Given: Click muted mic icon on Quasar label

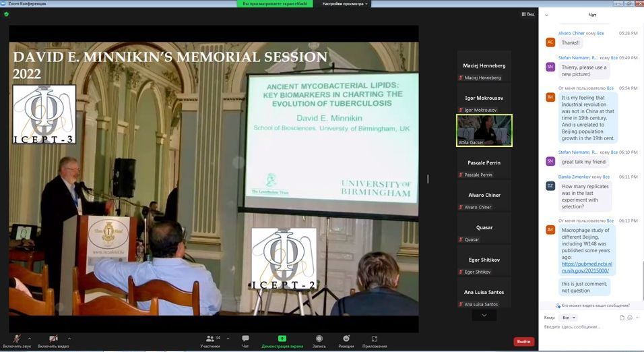Looking at the screenshot, I should pos(461,240).
